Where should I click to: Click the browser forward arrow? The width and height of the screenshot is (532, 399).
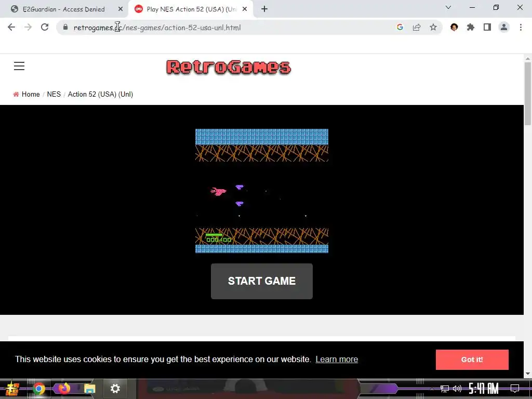pyautogui.click(x=28, y=27)
